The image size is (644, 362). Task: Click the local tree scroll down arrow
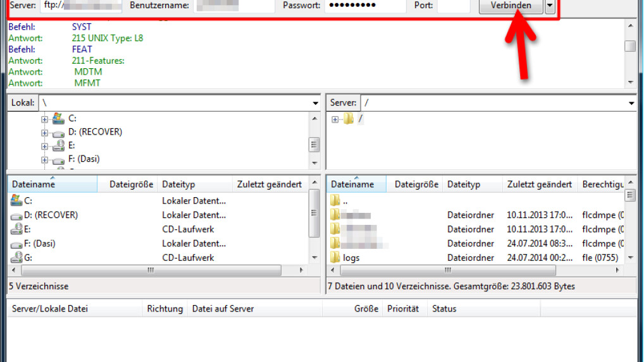[x=314, y=163]
